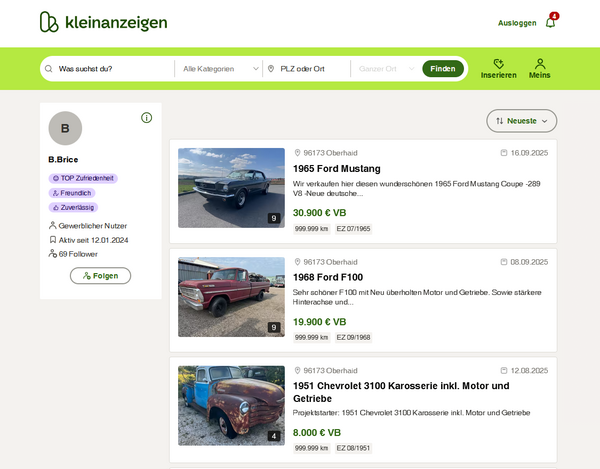Click the B.Brice avatar circle

pos(65,128)
